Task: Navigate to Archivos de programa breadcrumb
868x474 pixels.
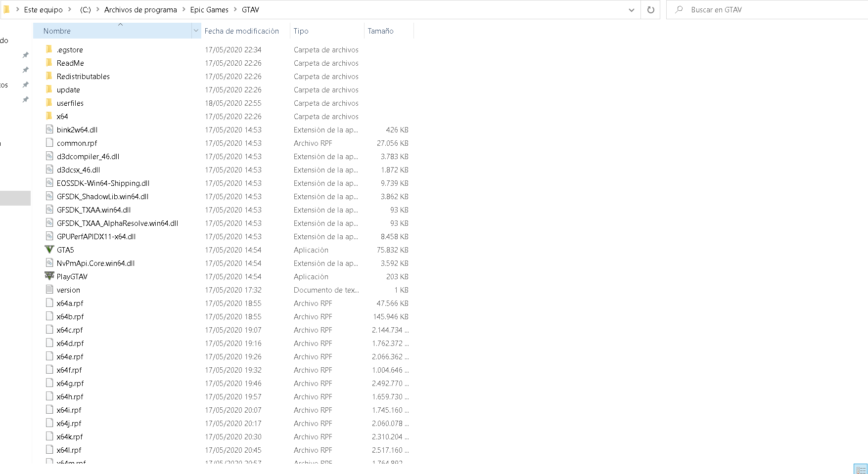Action: [x=140, y=10]
